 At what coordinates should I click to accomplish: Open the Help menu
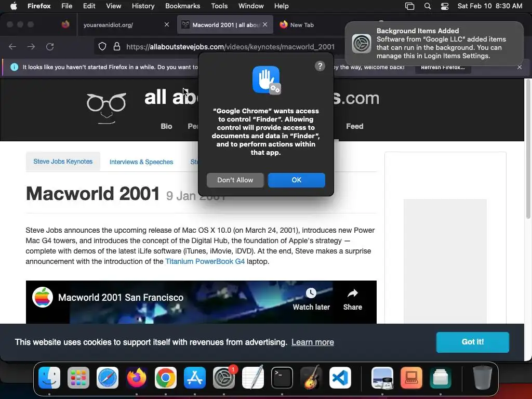click(x=281, y=6)
